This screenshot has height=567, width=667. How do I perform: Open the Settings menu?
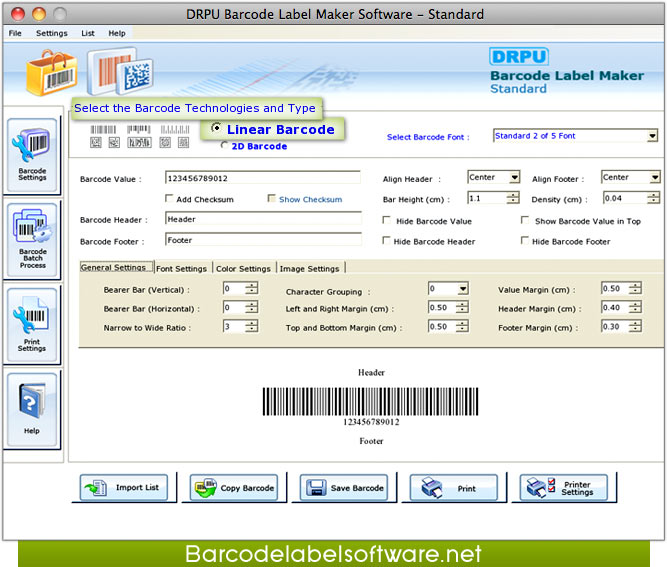point(51,33)
